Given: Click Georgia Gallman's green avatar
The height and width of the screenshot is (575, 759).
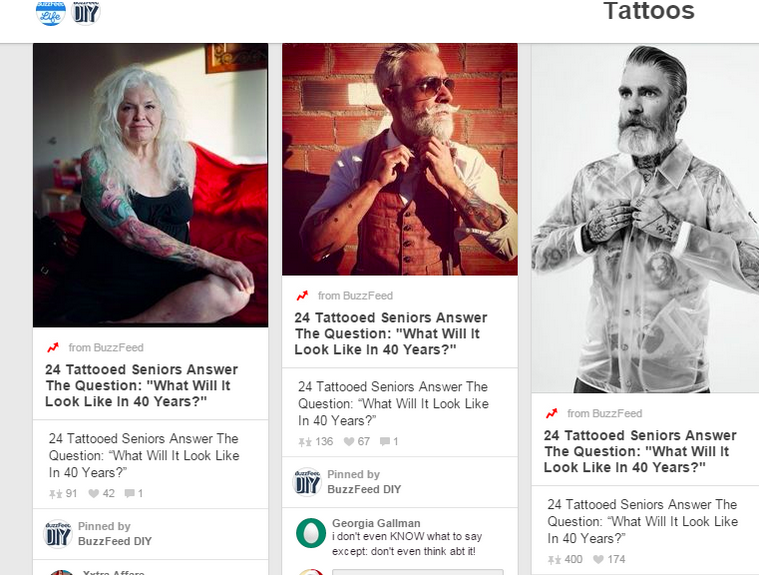Looking at the screenshot, I should 311,532.
